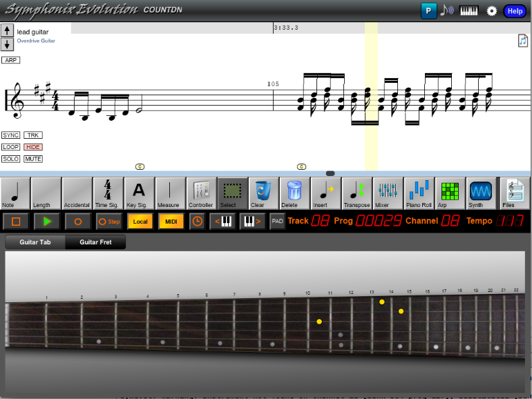
Task: Click the Delete trash bin icon
Action: click(x=294, y=193)
